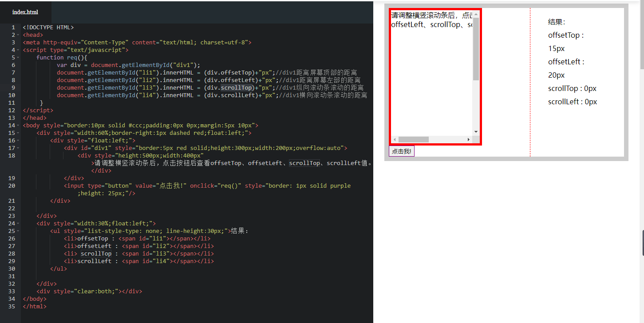Fold the 60% width div on line 15

click(18, 133)
